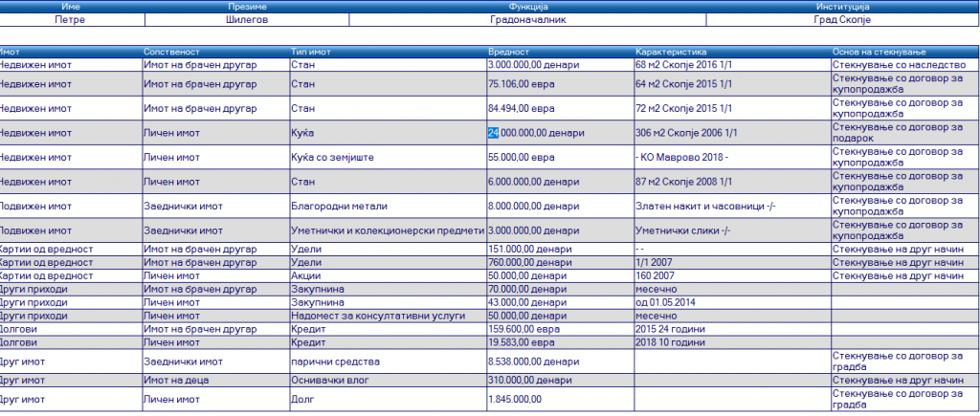980x416 pixels.
Task: Click the Име column header
Action: coord(71,7)
